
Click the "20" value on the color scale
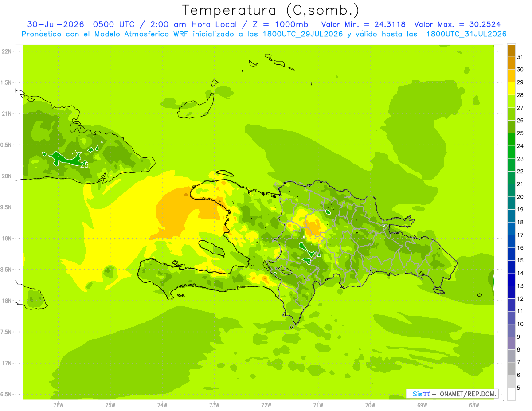[520, 197]
